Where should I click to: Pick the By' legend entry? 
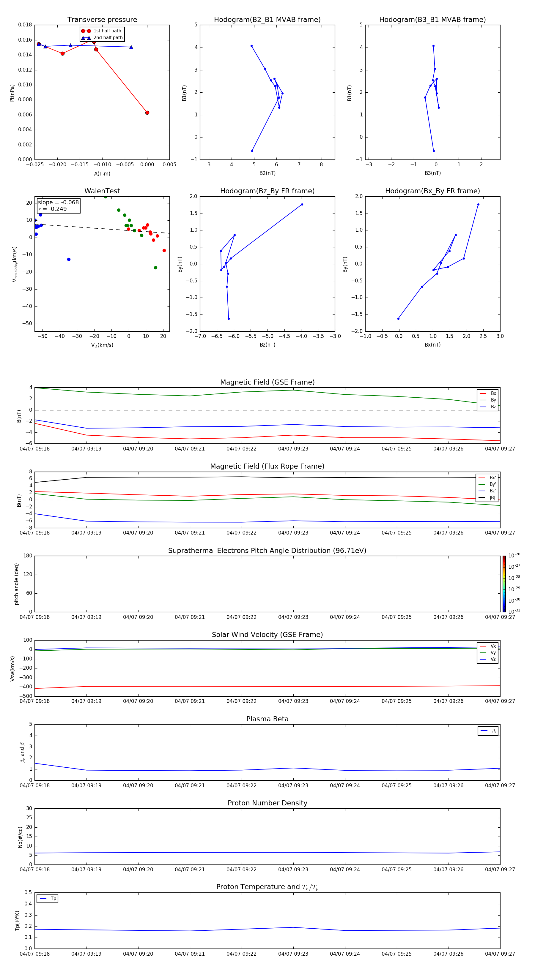pos(487,484)
